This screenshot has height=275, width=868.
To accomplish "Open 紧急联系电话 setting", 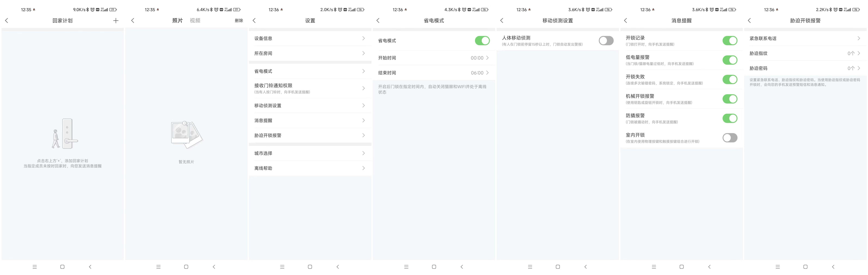I will point(805,38).
